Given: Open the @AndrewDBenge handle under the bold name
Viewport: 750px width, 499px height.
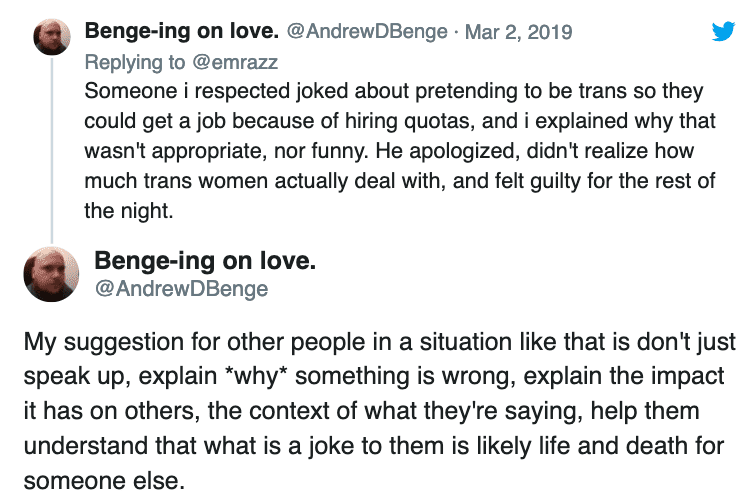Looking at the screenshot, I should (180, 289).
